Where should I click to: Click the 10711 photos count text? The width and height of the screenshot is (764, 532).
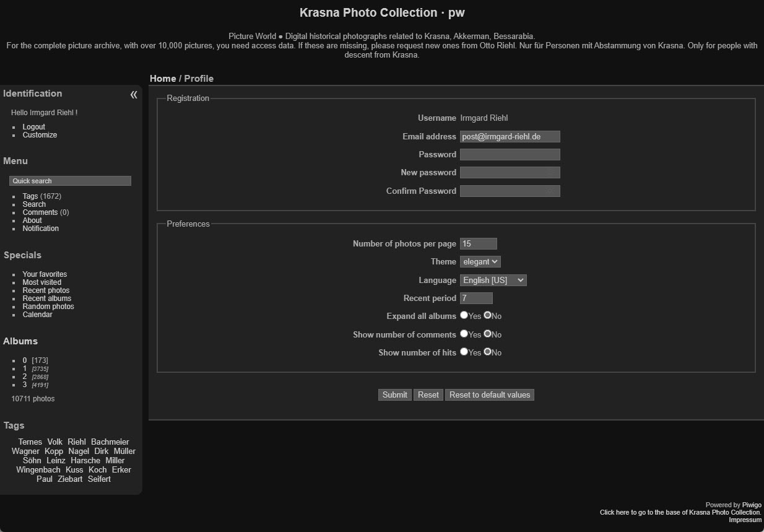(33, 399)
